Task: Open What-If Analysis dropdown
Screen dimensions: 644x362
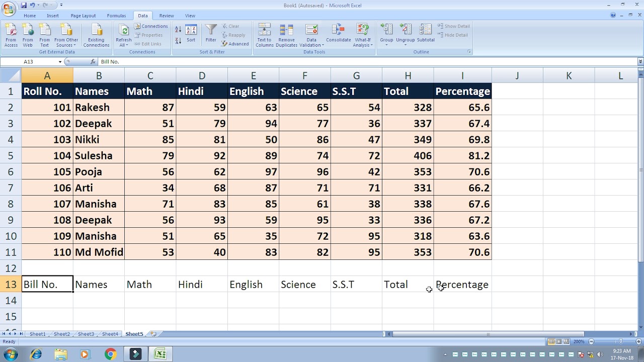Action: click(x=362, y=43)
